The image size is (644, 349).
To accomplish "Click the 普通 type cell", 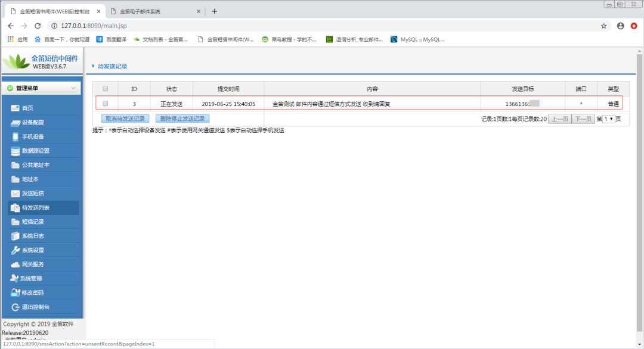I will pyautogui.click(x=613, y=104).
